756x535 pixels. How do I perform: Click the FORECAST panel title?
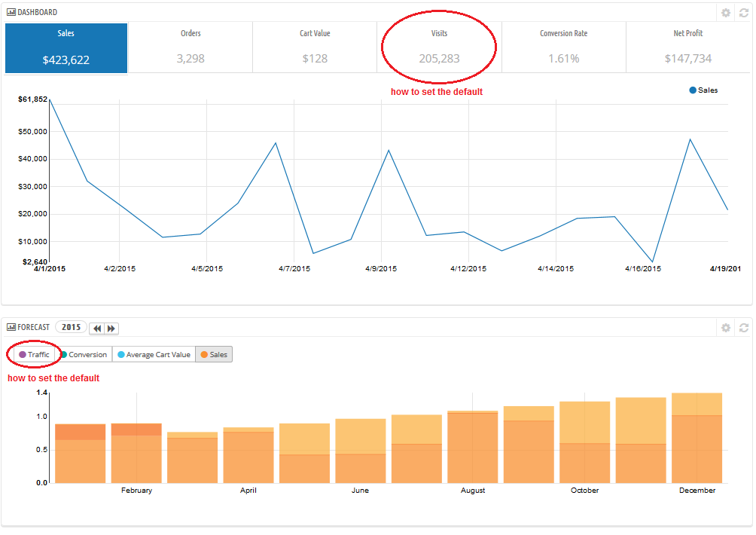pos(33,327)
